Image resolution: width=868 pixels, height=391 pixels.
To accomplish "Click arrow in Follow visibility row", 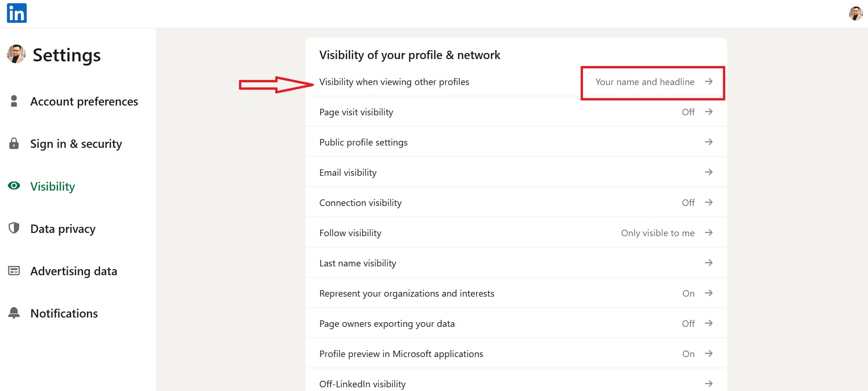I will pyautogui.click(x=709, y=232).
